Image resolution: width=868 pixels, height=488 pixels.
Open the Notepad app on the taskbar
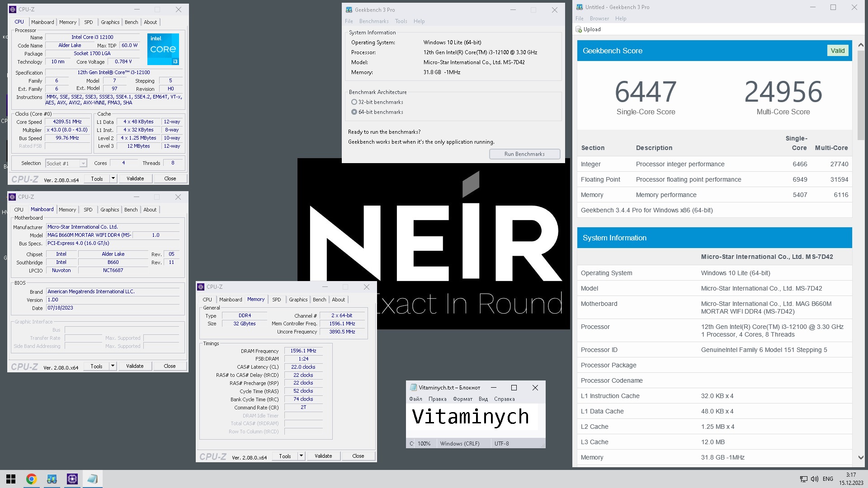coord(93,479)
